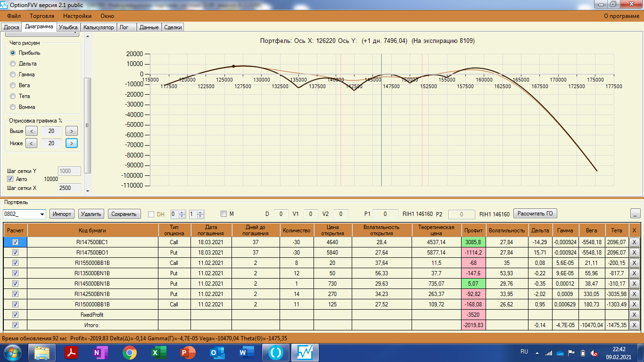Open the Action Center flag icon
The width and height of the screenshot is (644, 362).
[x=571, y=353]
